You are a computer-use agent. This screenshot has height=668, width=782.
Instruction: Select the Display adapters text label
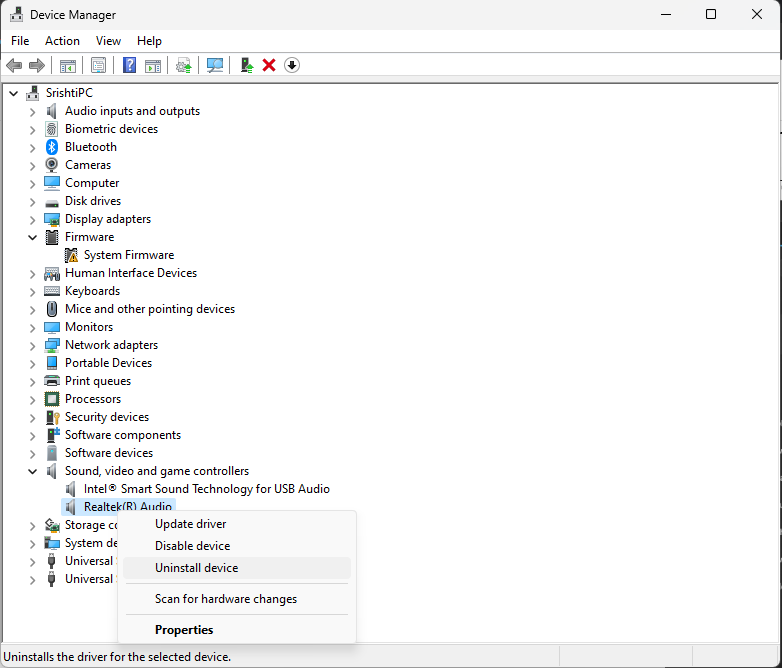coord(108,219)
